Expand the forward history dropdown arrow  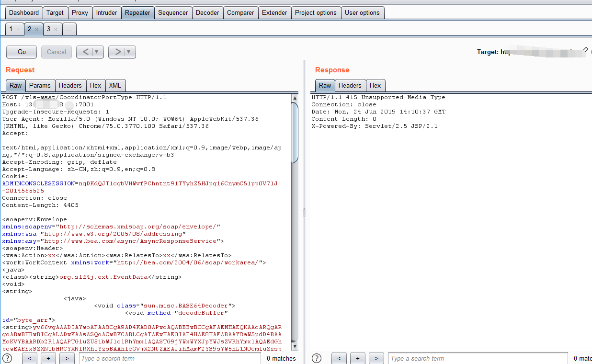(x=129, y=52)
